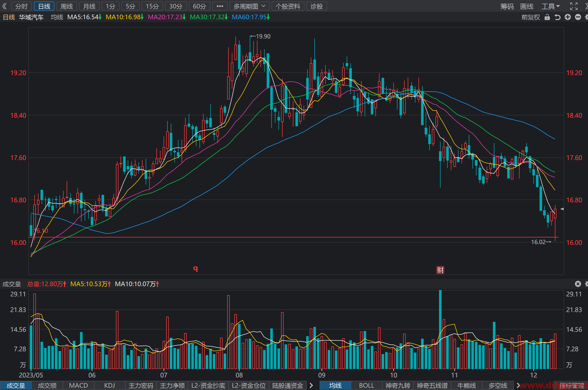Select the 多空线 overlay tab
This screenshot has height=390, width=588.
498,386
